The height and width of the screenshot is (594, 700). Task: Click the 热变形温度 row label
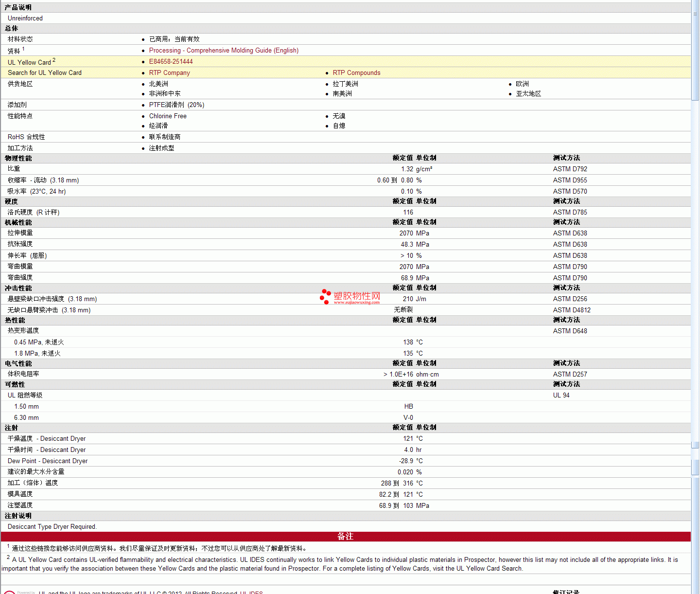[x=23, y=330]
